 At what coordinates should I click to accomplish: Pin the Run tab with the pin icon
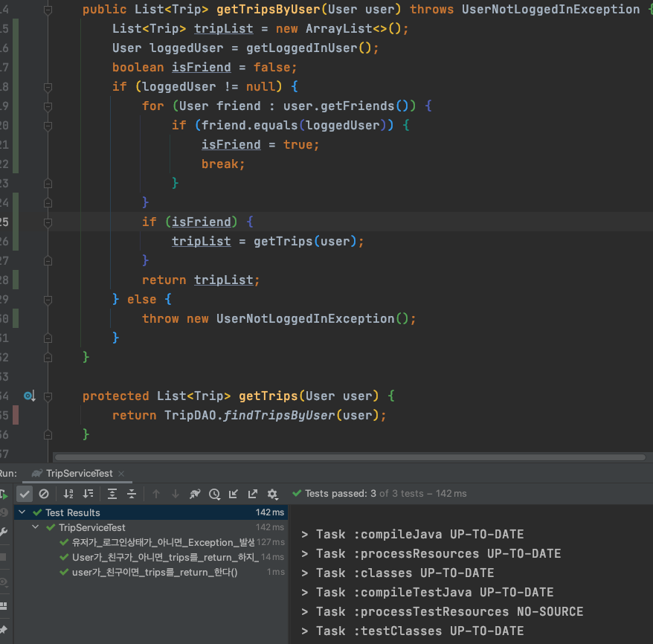(3, 630)
